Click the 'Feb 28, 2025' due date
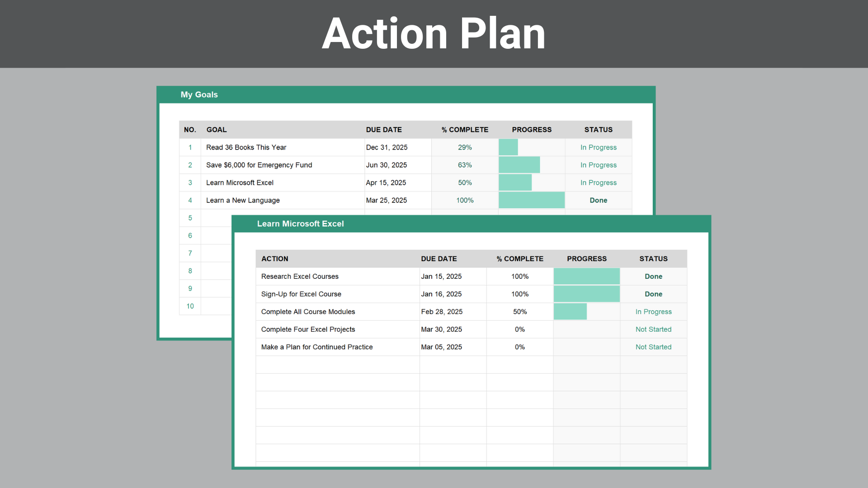The height and width of the screenshot is (488, 868). tap(442, 311)
